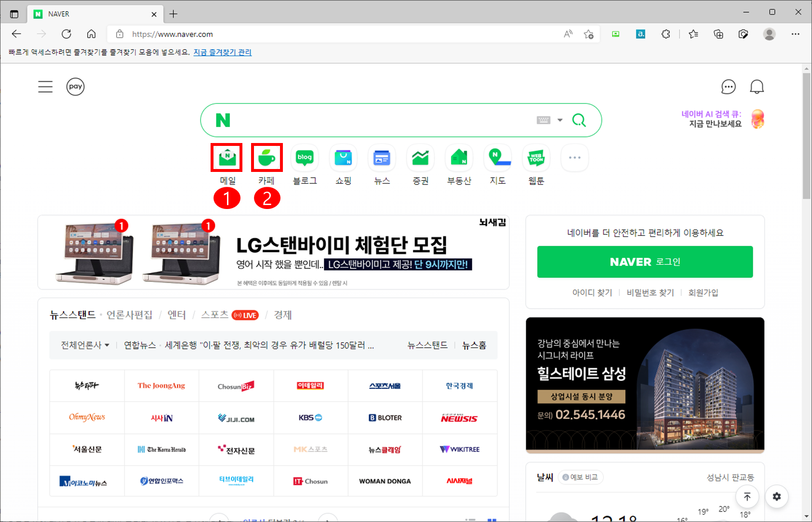The width and height of the screenshot is (812, 522).
Task: Expand the 전체언론사 dropdown
Action: 85,345
